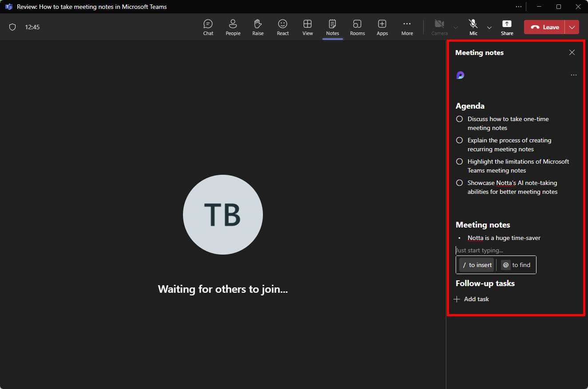
Task: Check off 'Explain the process of creating' item
Action: pyautogui.click(x=460, y=140)
